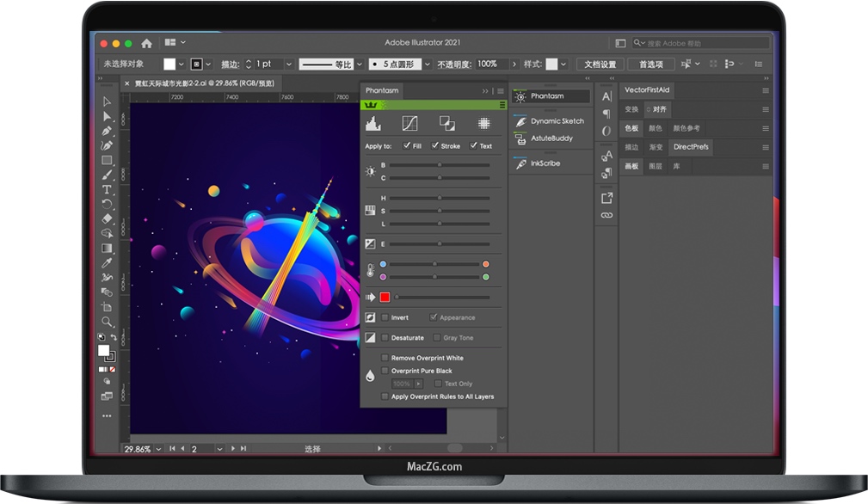The image size is (868, 504).
Task: Uncheck the Fill apply-to checkbox
Action: coord(407,145)
